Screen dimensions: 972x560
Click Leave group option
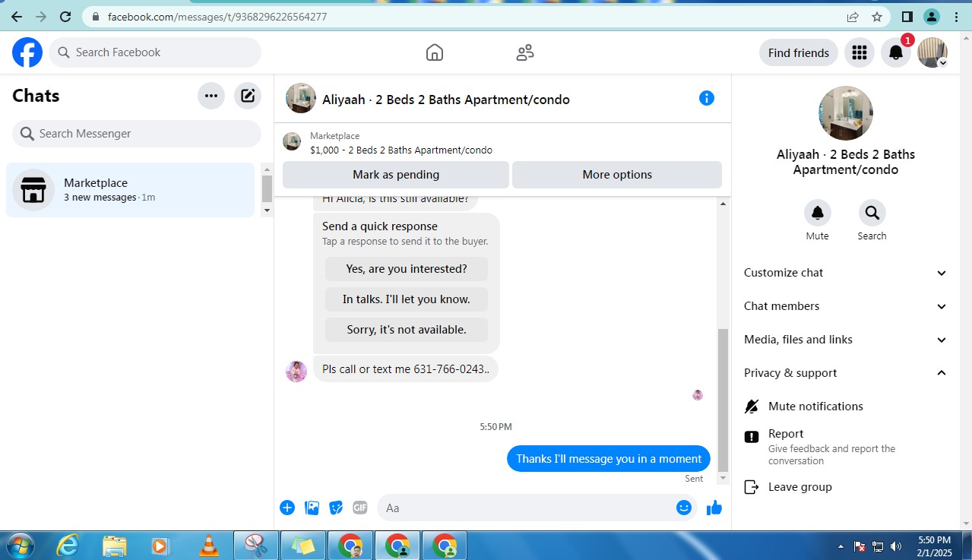pos(844,487)
